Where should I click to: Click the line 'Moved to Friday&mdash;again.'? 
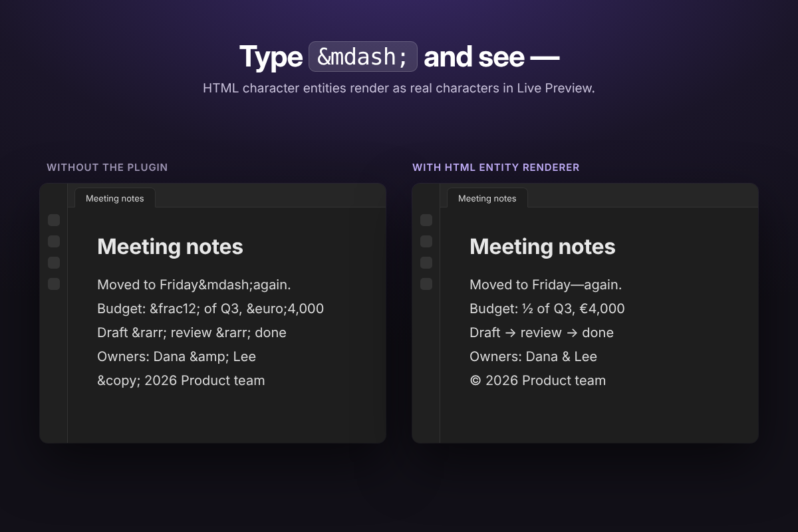[x=194, y=285]
